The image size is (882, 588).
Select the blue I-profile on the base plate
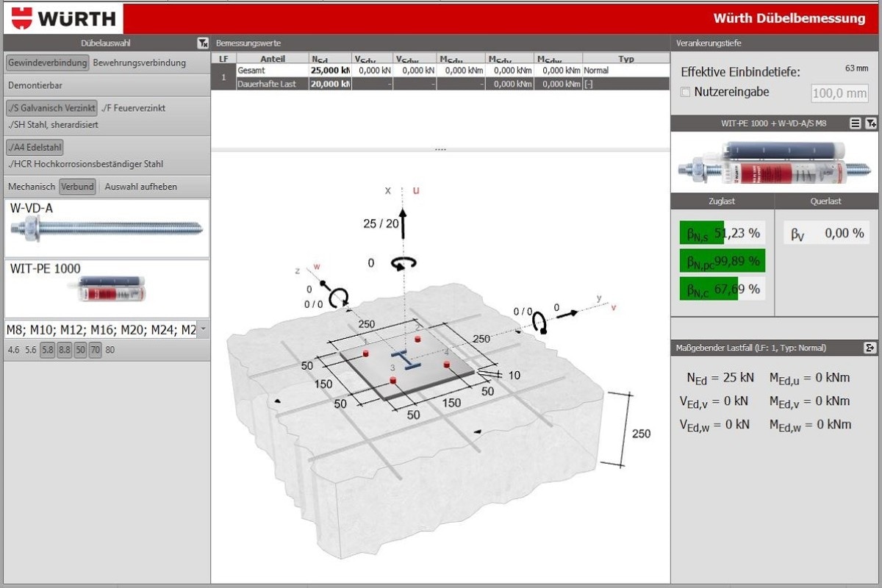(405, 359)
